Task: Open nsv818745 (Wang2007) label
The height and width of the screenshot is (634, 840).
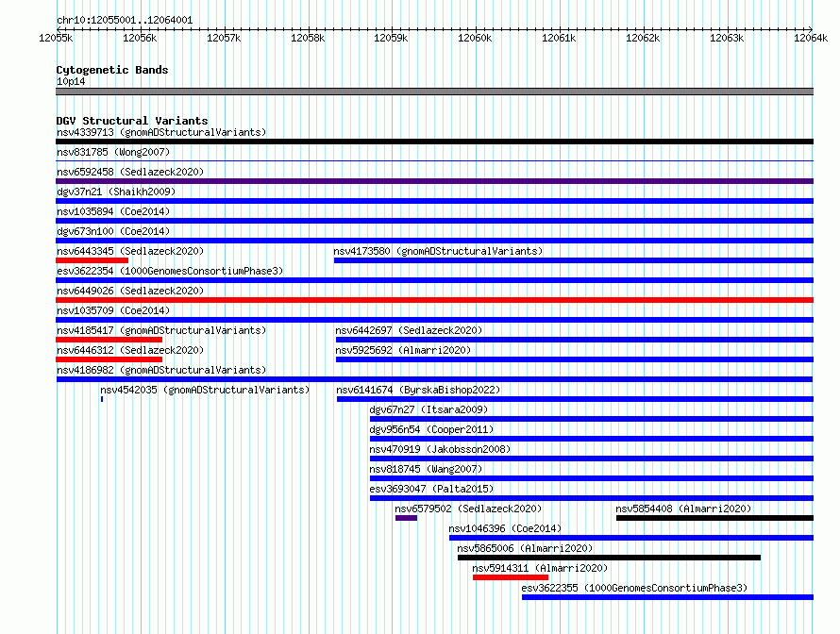Action: [x=426, y=469]
